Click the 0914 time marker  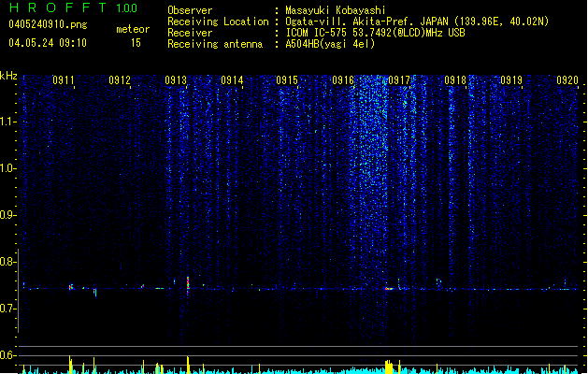pyautogui.click(x=232, y=80)
